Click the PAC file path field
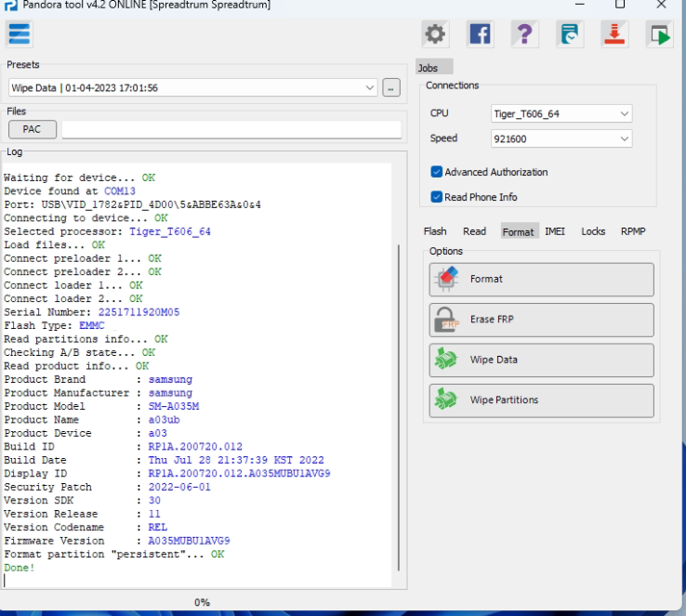The height and width of the screenshot is (616, 686). (231, 129)
